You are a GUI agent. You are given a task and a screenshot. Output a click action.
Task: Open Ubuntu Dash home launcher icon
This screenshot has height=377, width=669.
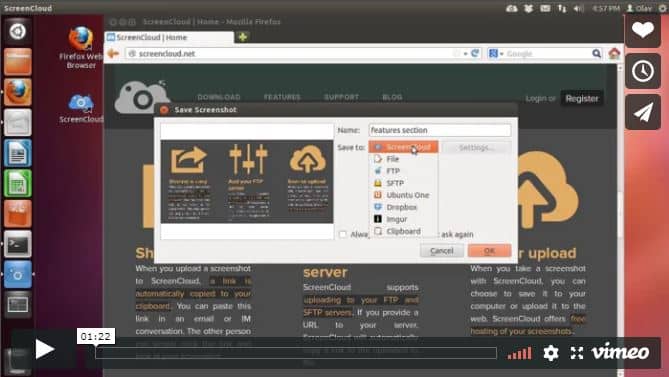tap(17, 32)
